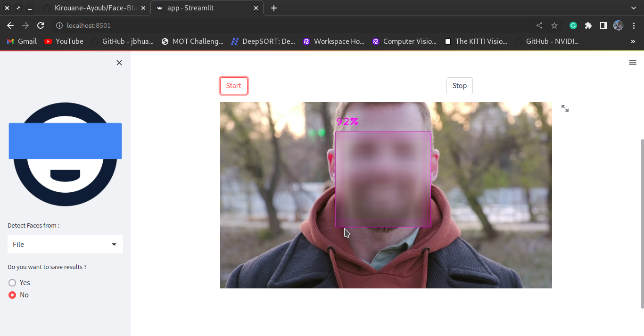Open the YouTube bookmark

tap(64, 41)
